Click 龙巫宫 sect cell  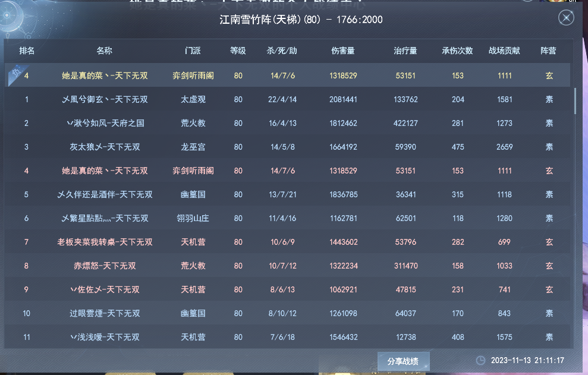pyautogui.click(x=193, y=147)
